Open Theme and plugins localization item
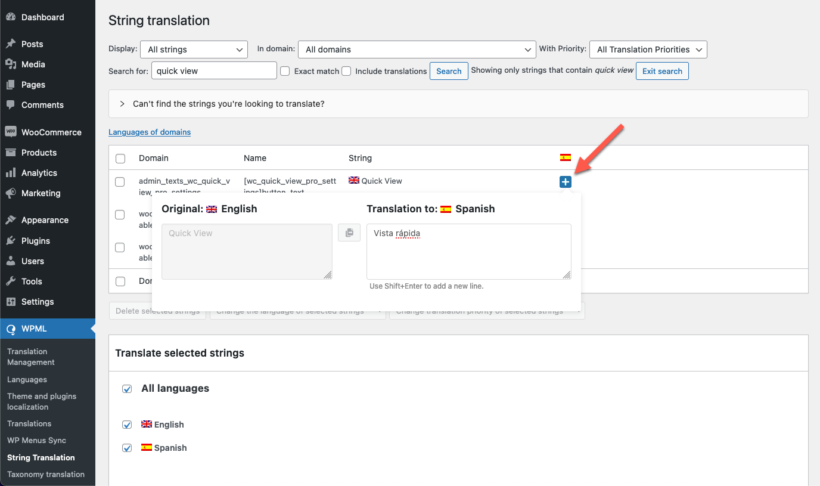 point(42,401)
